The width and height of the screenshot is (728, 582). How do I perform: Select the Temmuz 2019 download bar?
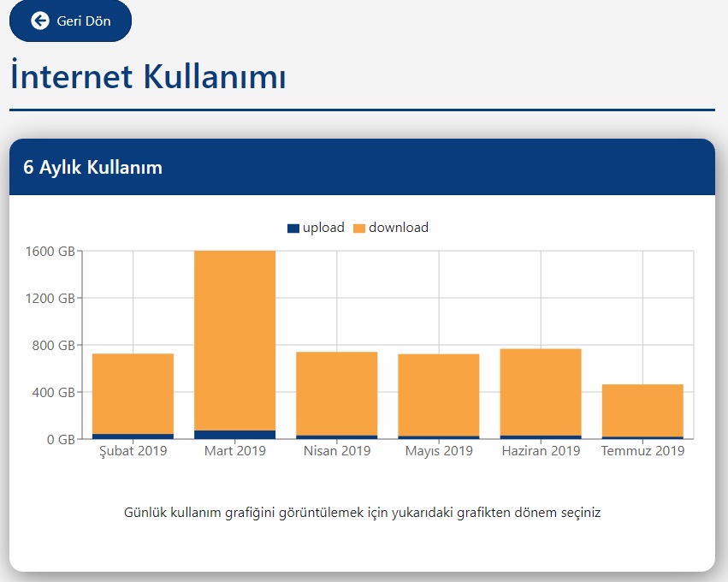pyautogui.click(x=642, y=411)
